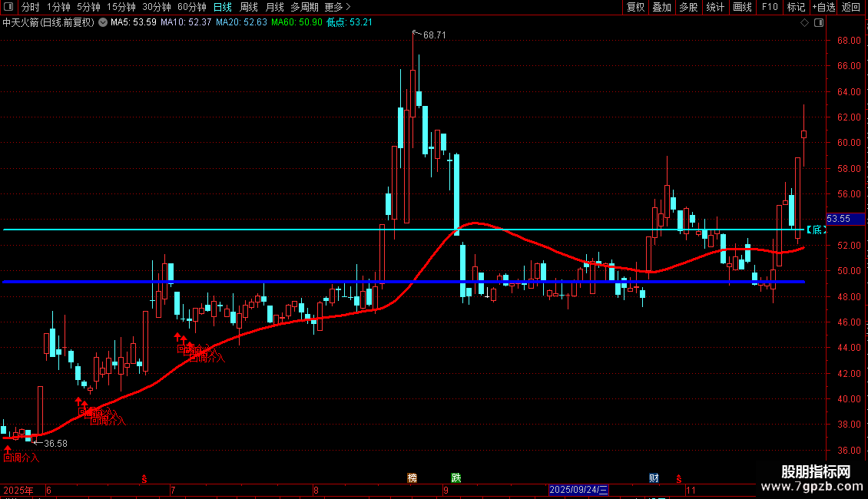Click the 53.55 current price tag
Viewport: 868px width, 499px height.
(x=845, y=219)
